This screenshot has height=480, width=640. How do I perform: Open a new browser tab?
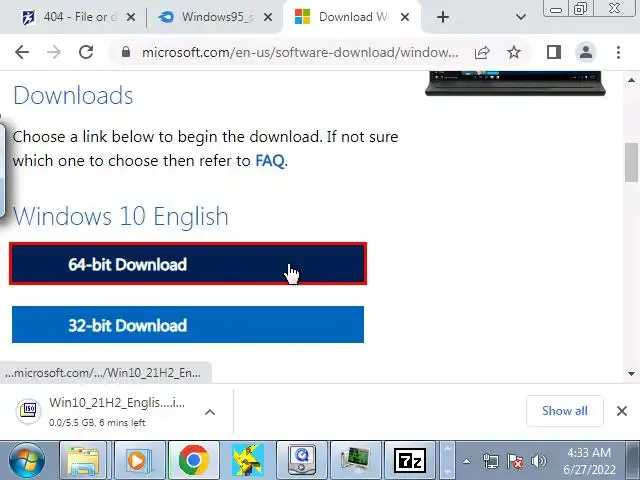(443, 17)
